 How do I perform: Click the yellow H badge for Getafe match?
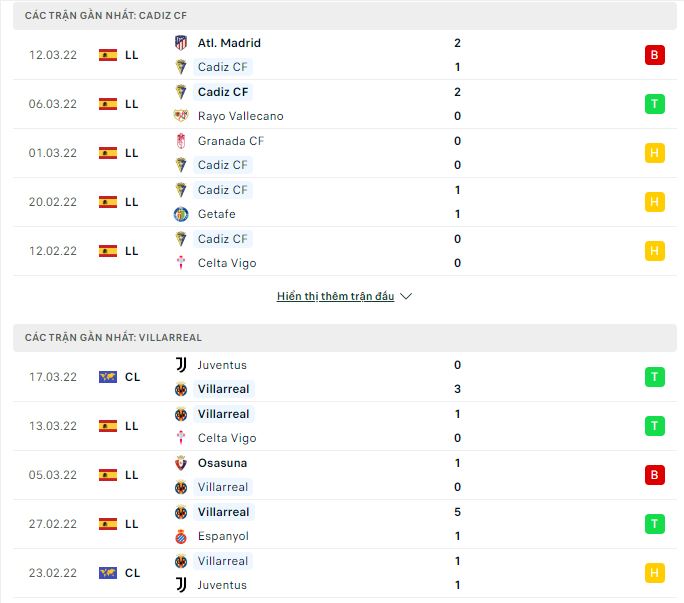[x=655, y=202]
